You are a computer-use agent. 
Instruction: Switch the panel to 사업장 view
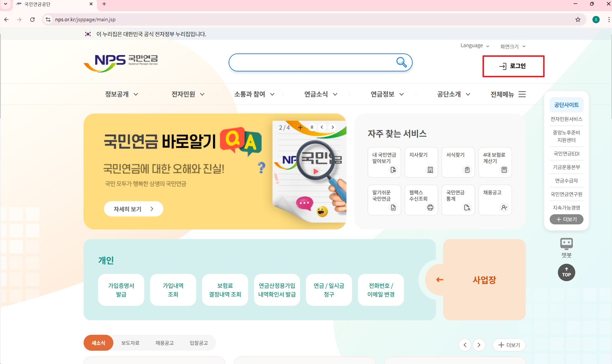pos(484,279)
